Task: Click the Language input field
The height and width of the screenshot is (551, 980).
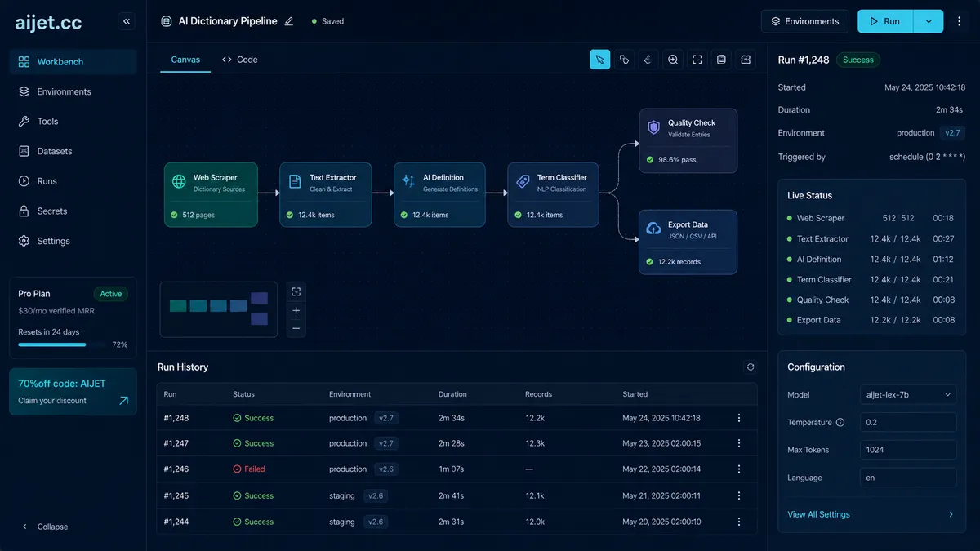Action: coord(908,478)
